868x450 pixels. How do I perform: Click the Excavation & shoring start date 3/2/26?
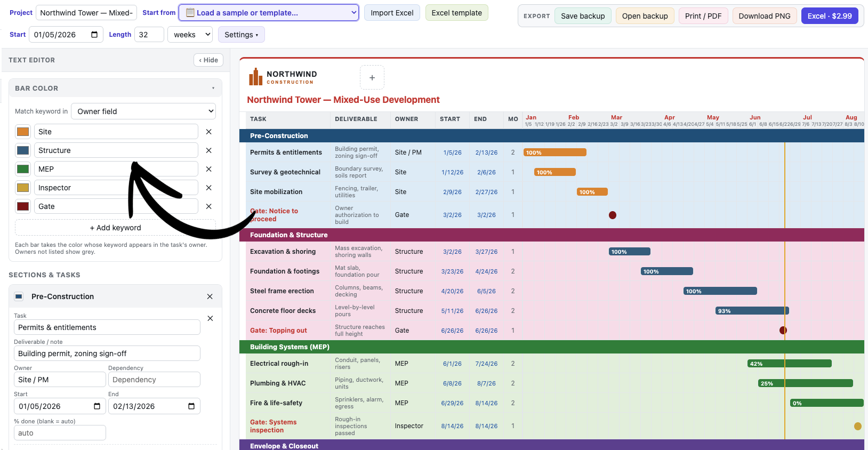(x=452, y=252)
